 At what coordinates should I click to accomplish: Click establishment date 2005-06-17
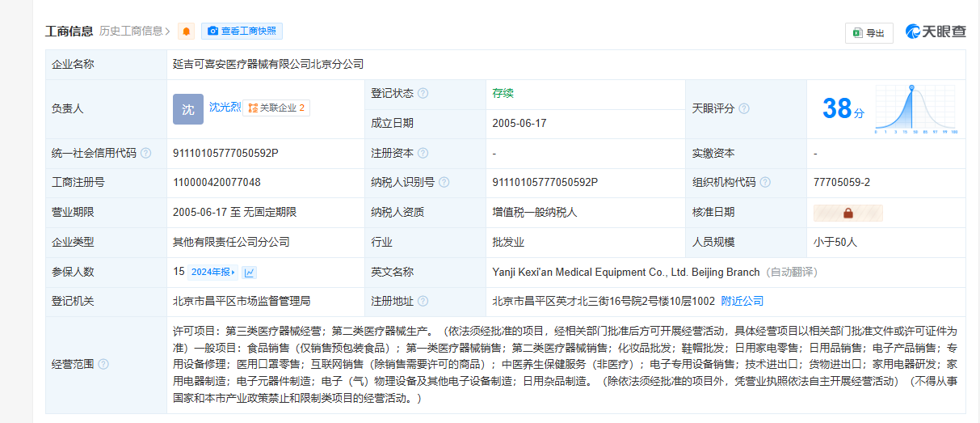(x=519, y=123)
